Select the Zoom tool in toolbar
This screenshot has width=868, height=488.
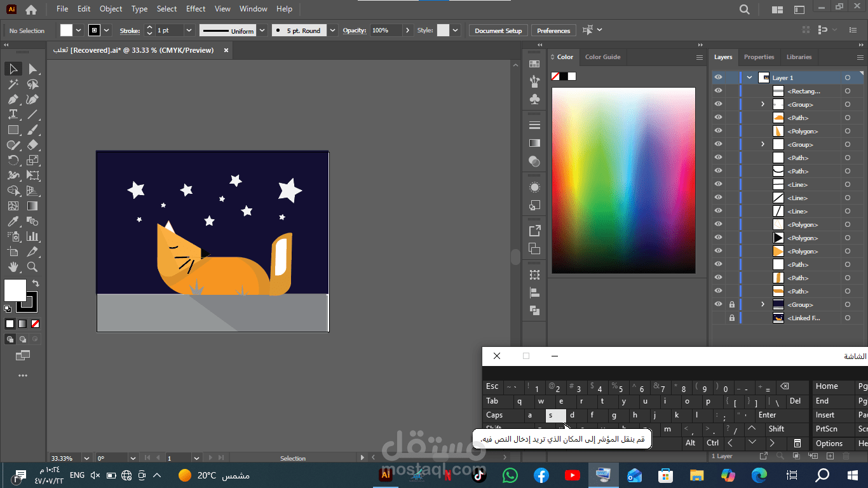(x=32, y=267)
